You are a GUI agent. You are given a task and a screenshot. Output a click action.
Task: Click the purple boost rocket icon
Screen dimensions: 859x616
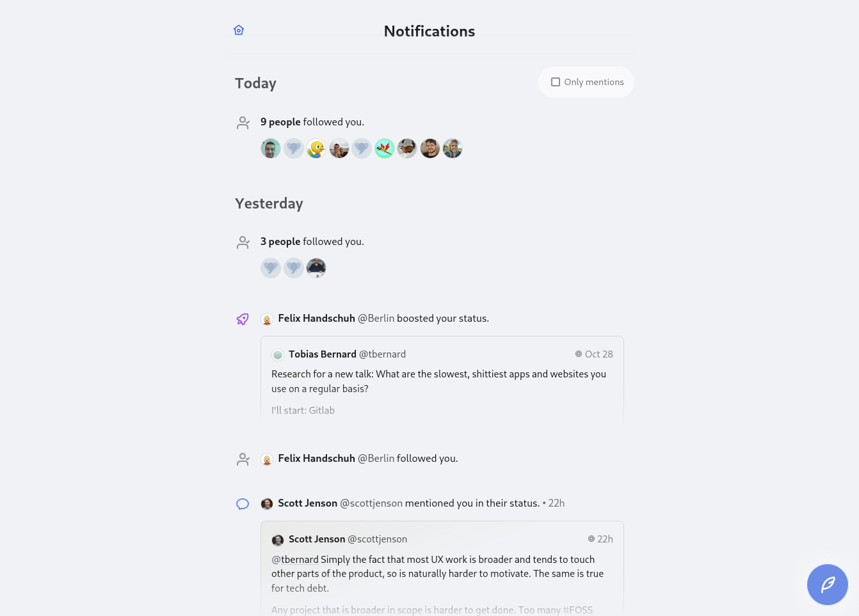pyautogui.click(x=243, y=319)
